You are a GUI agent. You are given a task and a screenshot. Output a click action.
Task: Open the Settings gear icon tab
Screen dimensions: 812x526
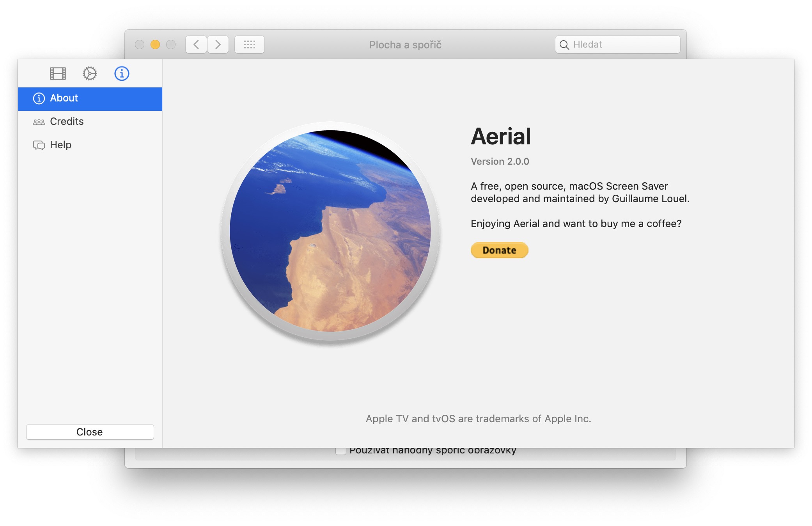[90, 73]
